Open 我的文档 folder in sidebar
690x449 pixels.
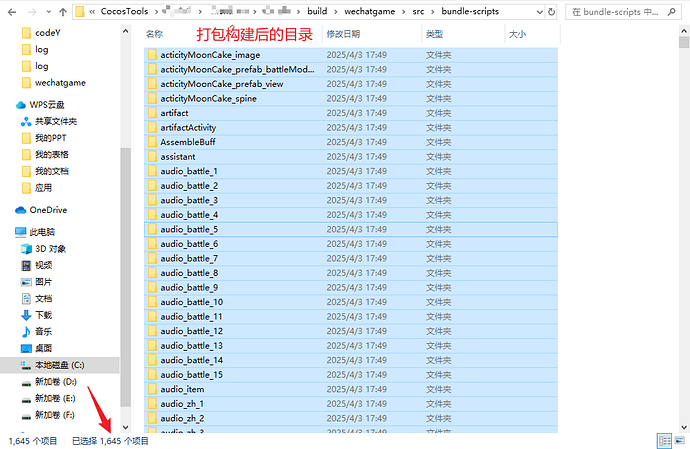[45, 171]
